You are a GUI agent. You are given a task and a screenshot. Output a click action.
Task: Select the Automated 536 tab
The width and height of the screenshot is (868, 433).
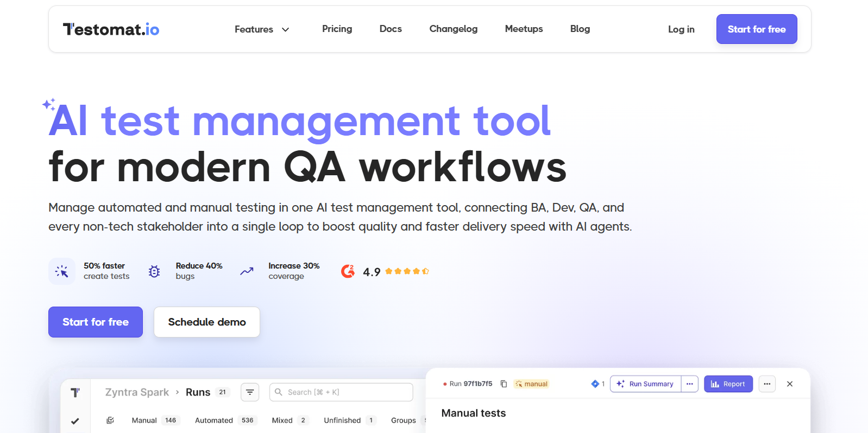point(225,420)
